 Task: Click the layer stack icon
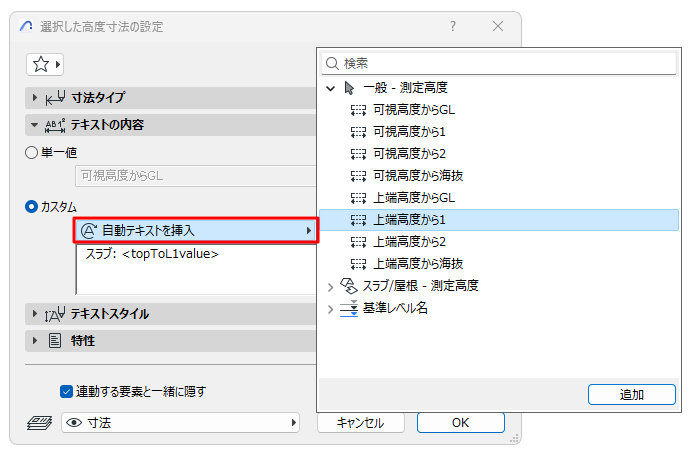(x=39, y=423)
